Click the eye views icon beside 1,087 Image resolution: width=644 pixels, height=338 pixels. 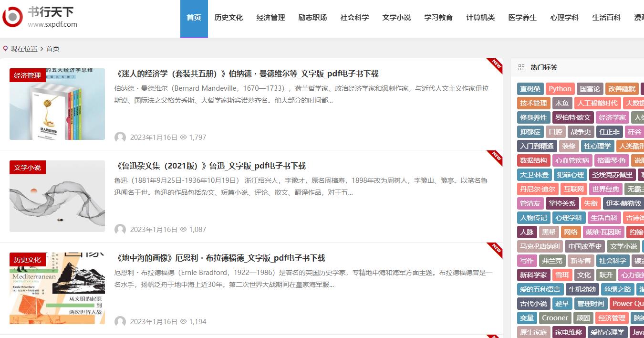(x=183, y=230)
